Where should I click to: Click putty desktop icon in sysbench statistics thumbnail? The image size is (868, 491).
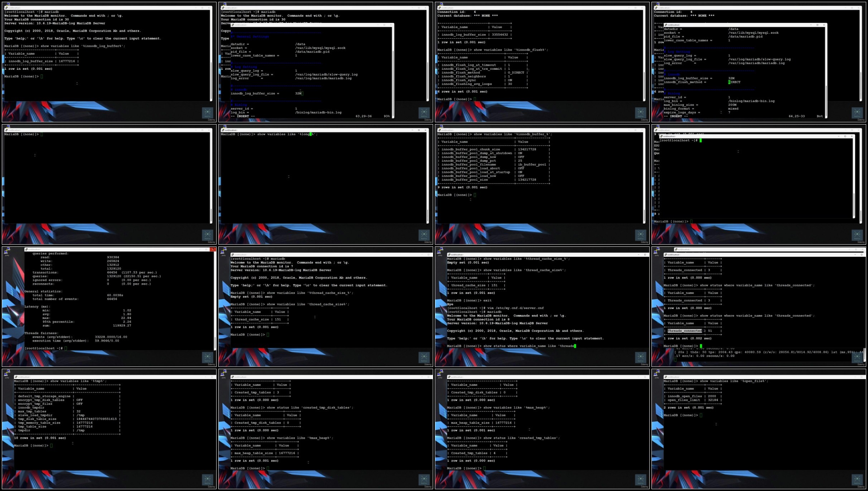pyautogui.click(x=7, y=251)
